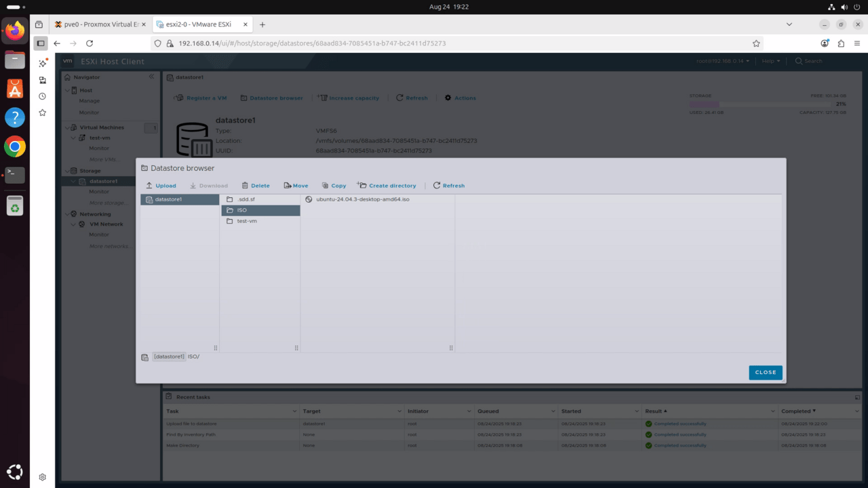Open More networks... in the Navigator

109,246
